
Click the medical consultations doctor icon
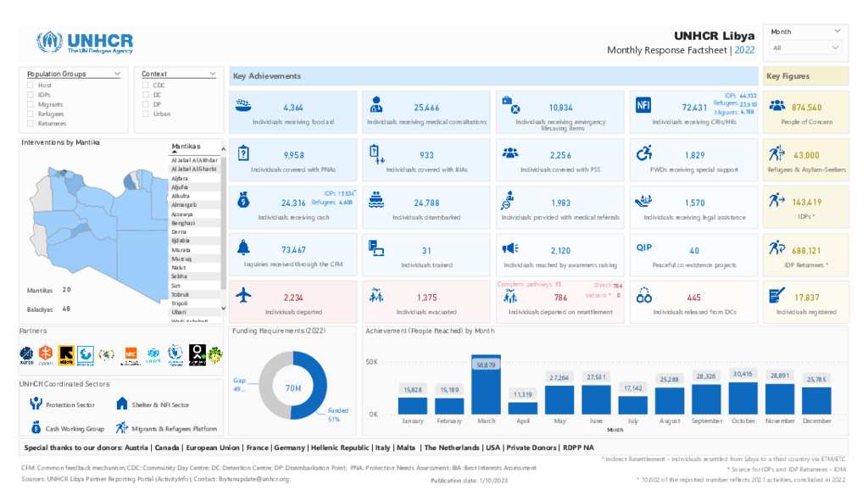coord(376,104)
